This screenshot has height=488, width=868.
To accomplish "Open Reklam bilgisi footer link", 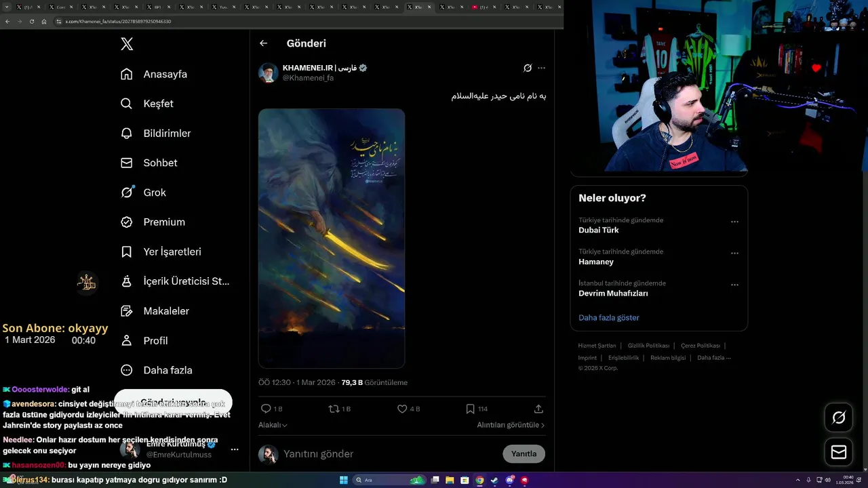I will tap(668, 358).
